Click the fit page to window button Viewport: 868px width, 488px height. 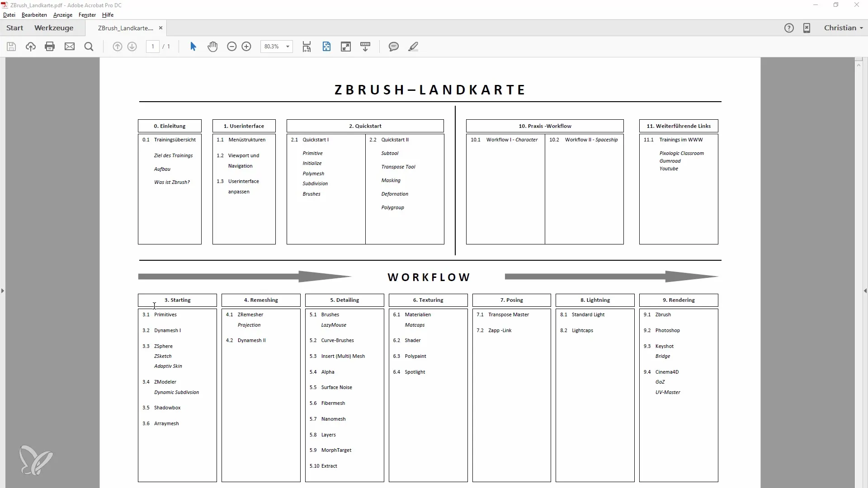click(x=326, y=47)
